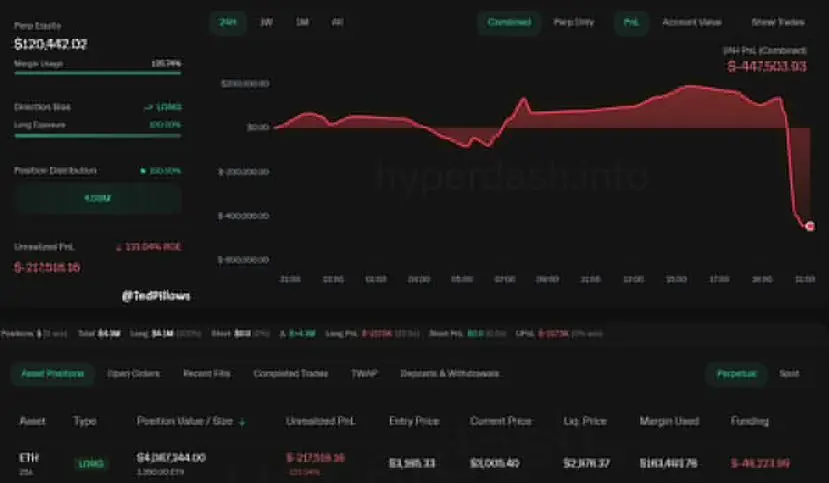Sort by the Margin Used column header
Image resolution: width=829 pixels, height=483 pixels.
[x=669, y=421]
